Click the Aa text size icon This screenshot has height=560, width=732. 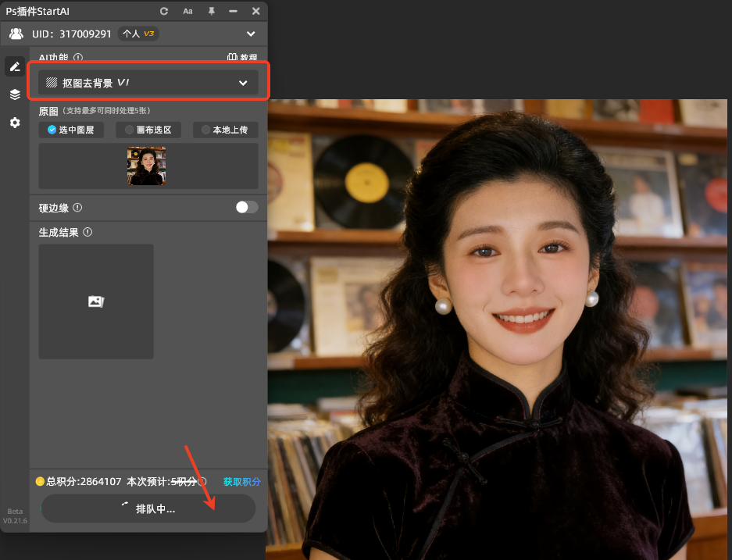tap(187, 11)
